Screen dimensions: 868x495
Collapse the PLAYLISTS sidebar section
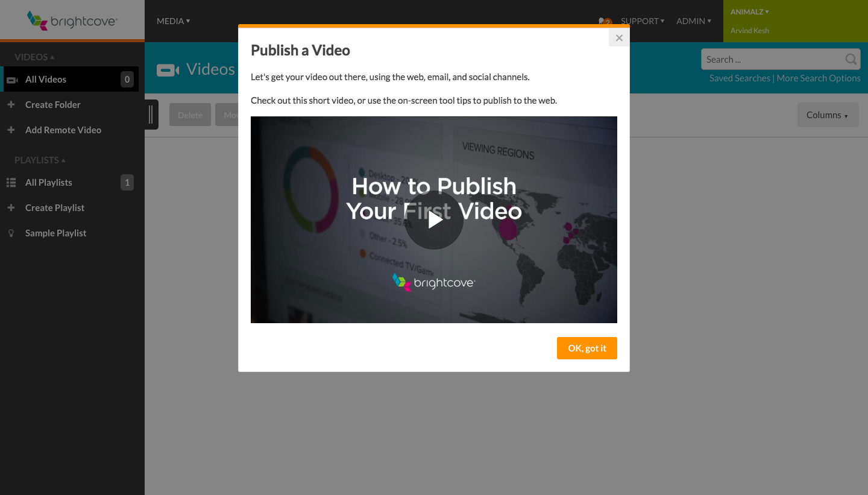40,160
